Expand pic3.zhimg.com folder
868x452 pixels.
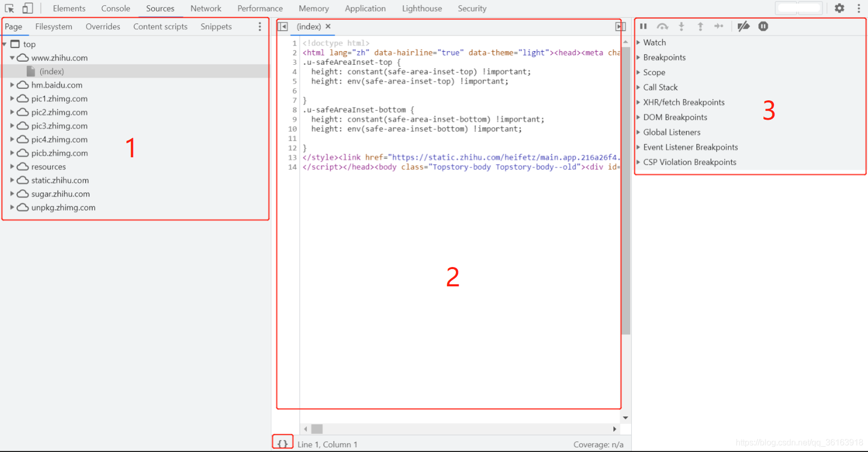(x=12, y=126)
